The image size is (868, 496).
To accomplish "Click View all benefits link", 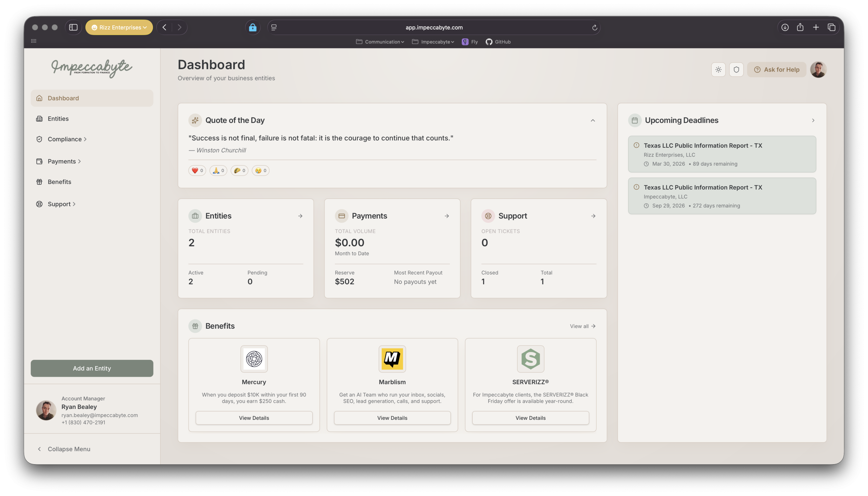I will (x=583, y=326).
